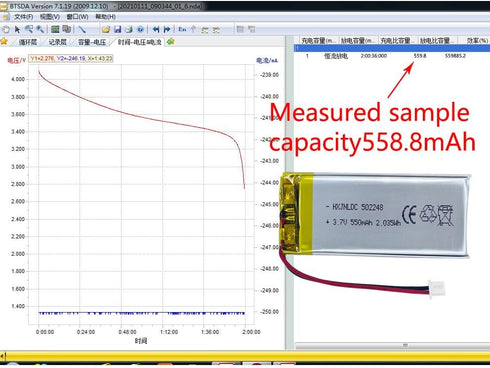Open the 窗口(W) menu
The image size is (490, 368).
click(x=77, y=17)
